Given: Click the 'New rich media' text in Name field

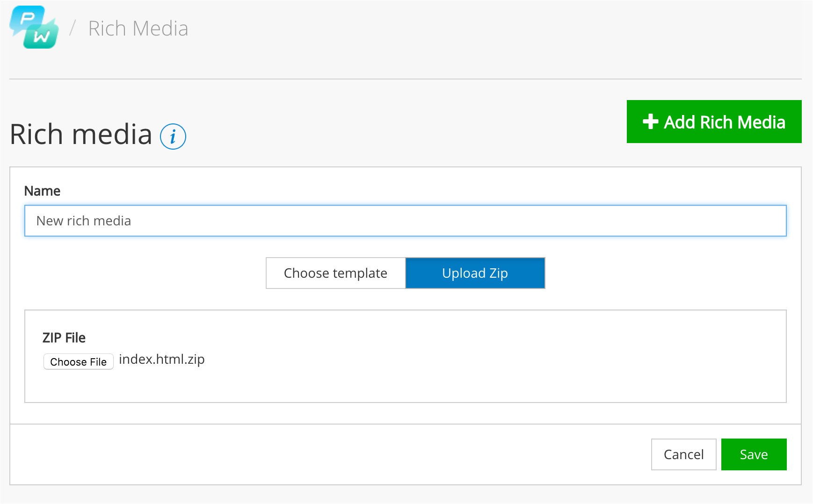Looking at the screenshot, I should pyautogui.click(x=84, y=221).
